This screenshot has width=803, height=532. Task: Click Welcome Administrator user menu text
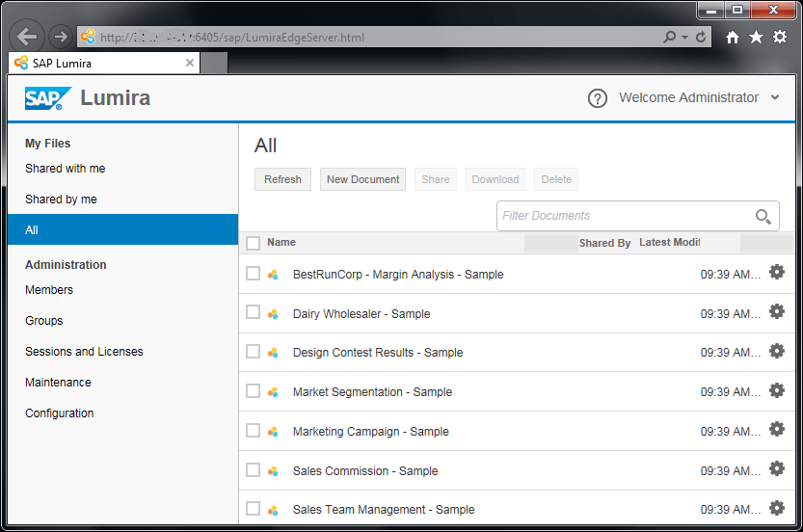coord(689,97)
